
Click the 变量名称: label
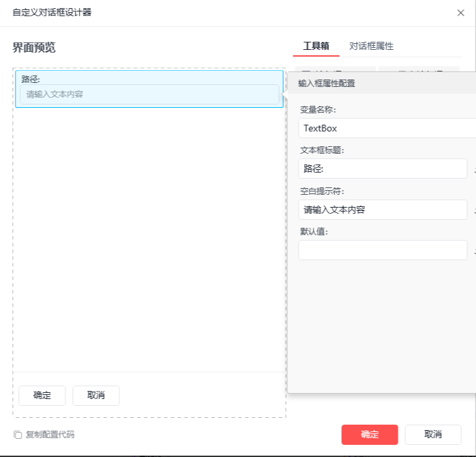click(x=318, y=110)
